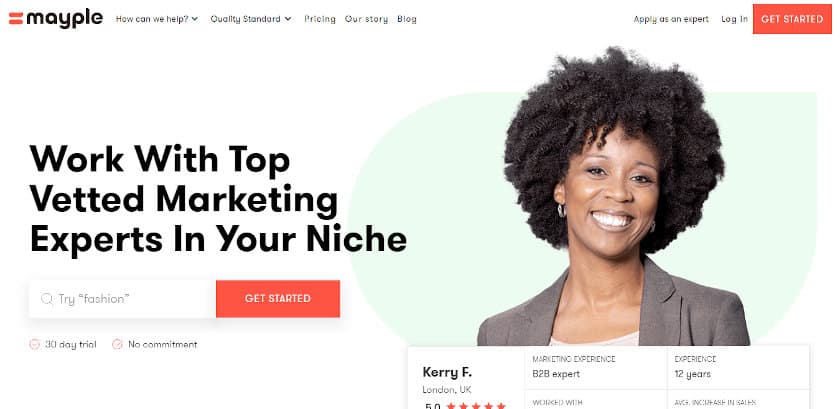The width and height of the screenshot is (840, 409).
Task: Click the 12 years experience cell
Action: [x=738, y=367]
